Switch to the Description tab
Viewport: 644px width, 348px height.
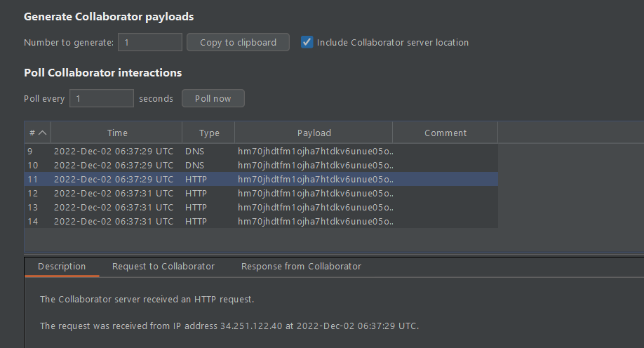click(62, 267)
